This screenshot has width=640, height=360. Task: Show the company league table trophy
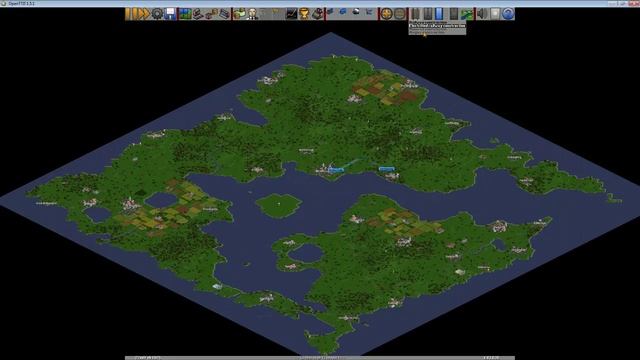coord(304,14)
